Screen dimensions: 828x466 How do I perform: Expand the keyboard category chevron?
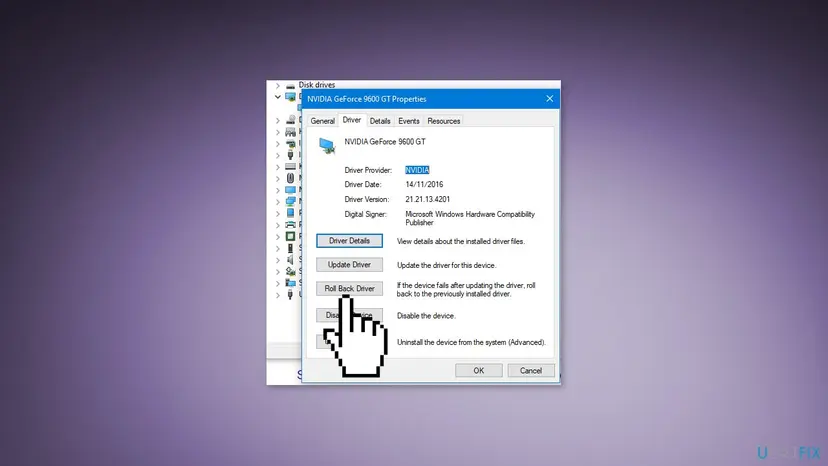[278, 167]
